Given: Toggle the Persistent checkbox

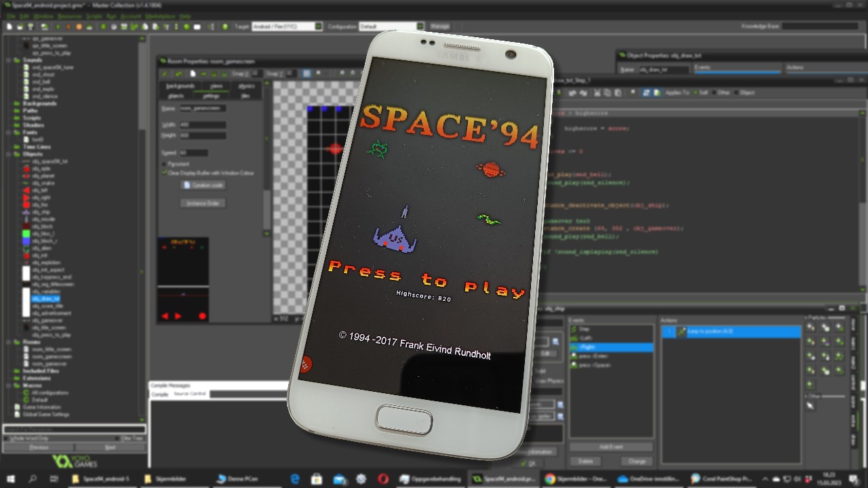Looking at the screenshot, I should (164, 164).
